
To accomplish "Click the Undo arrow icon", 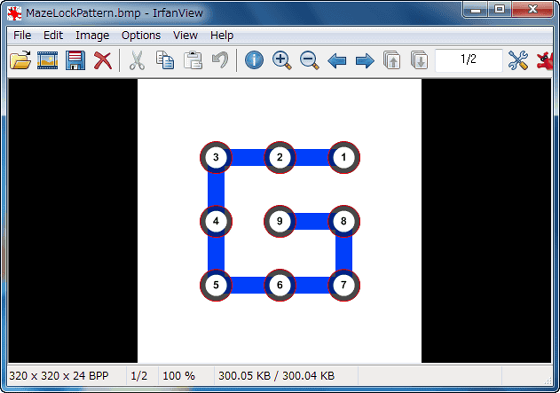I will click(220, 60).
